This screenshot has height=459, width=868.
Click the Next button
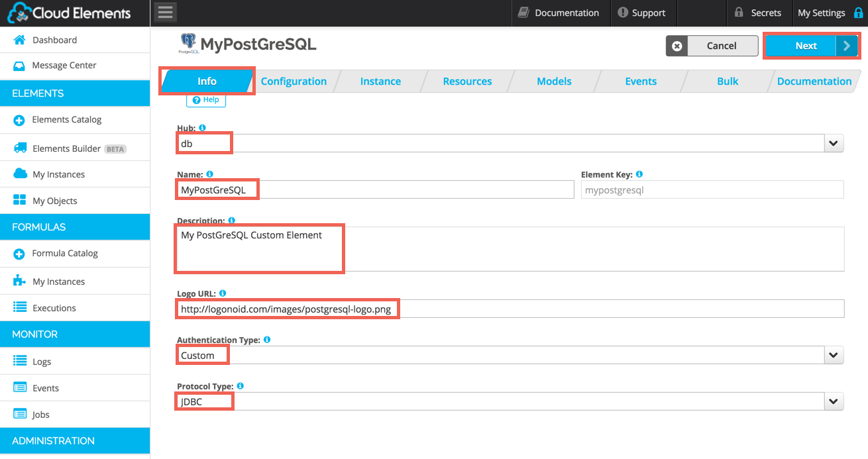coord(812,46)
